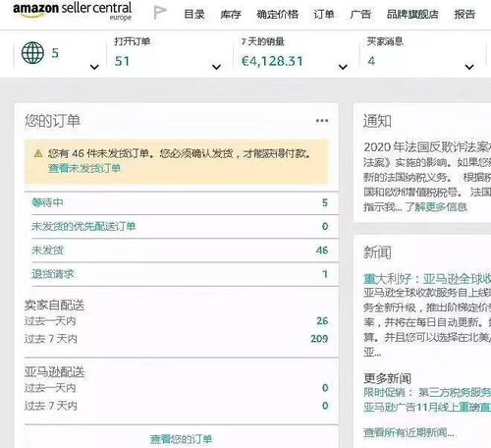491x448 pixels.
Task: Expand the globe marketplaces dropdown arrow
Action: [x=94, y=67]
